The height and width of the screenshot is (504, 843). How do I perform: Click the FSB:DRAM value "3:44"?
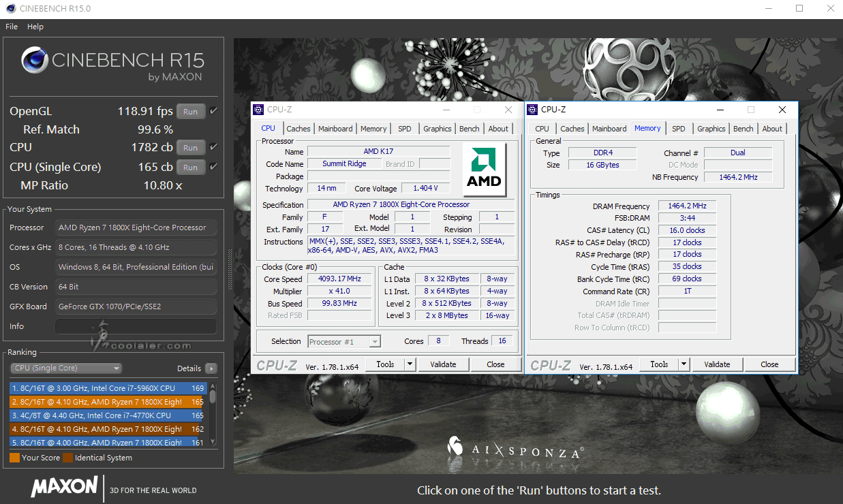pos(687,218)
